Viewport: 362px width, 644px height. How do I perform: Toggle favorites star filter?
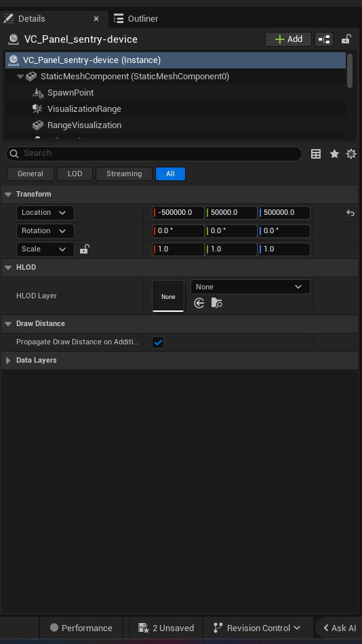[334, 154]
